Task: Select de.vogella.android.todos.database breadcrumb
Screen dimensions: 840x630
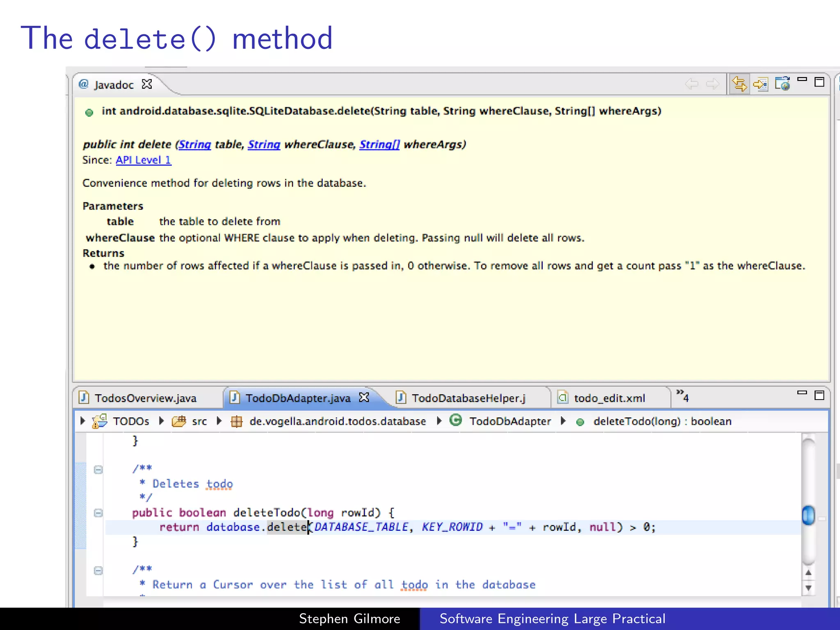Action: [338, 421]
